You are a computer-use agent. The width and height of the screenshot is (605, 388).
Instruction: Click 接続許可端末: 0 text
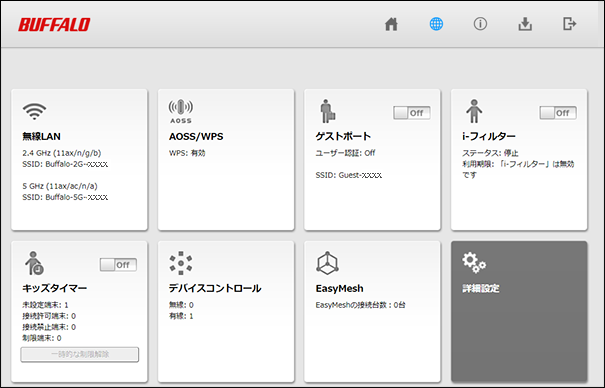tap(49, 316)
